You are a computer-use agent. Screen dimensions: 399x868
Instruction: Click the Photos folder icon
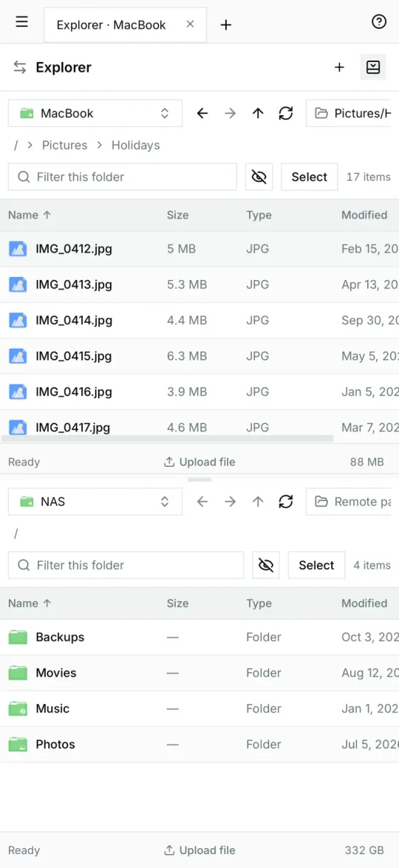pyautogui.click(x=18, y=745)
